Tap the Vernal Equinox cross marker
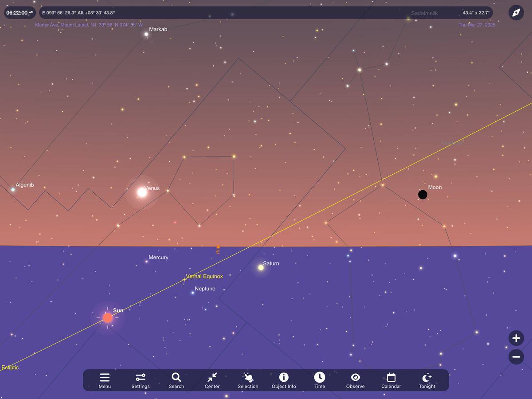 (x=184, y=279)
